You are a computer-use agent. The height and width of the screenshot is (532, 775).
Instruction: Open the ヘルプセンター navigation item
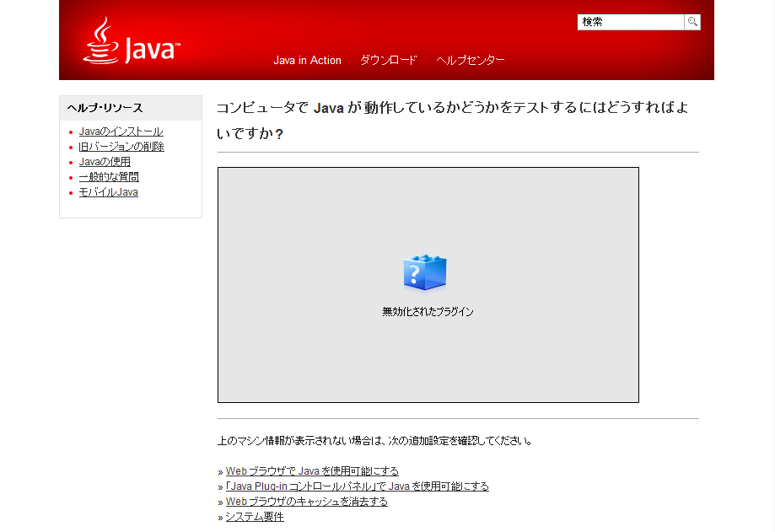click(471, 61)
